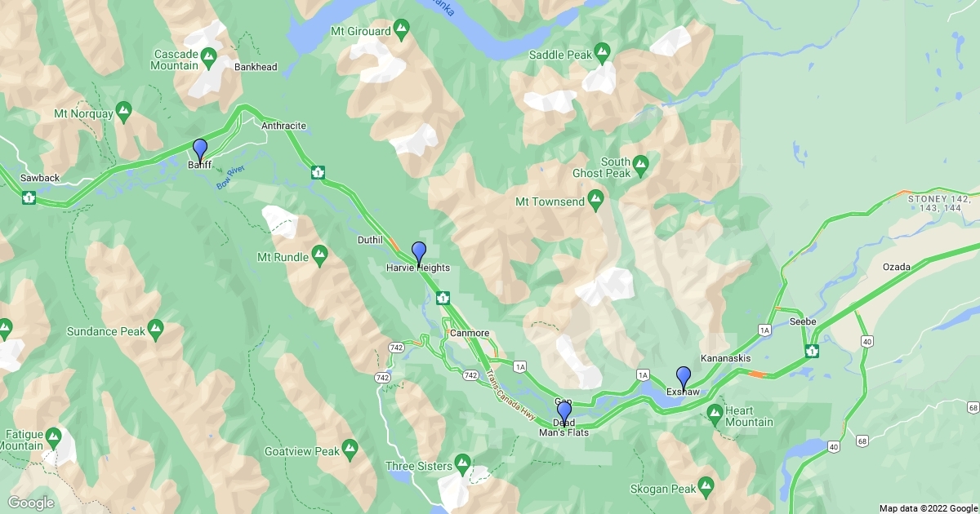
Task: Click the blue marker at Exshaw
Action: coord(684,379)
